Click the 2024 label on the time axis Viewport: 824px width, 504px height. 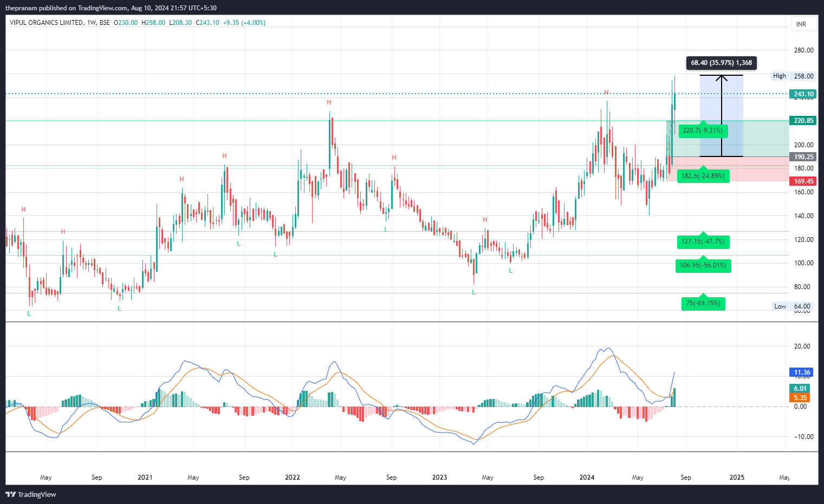point(587,477)
